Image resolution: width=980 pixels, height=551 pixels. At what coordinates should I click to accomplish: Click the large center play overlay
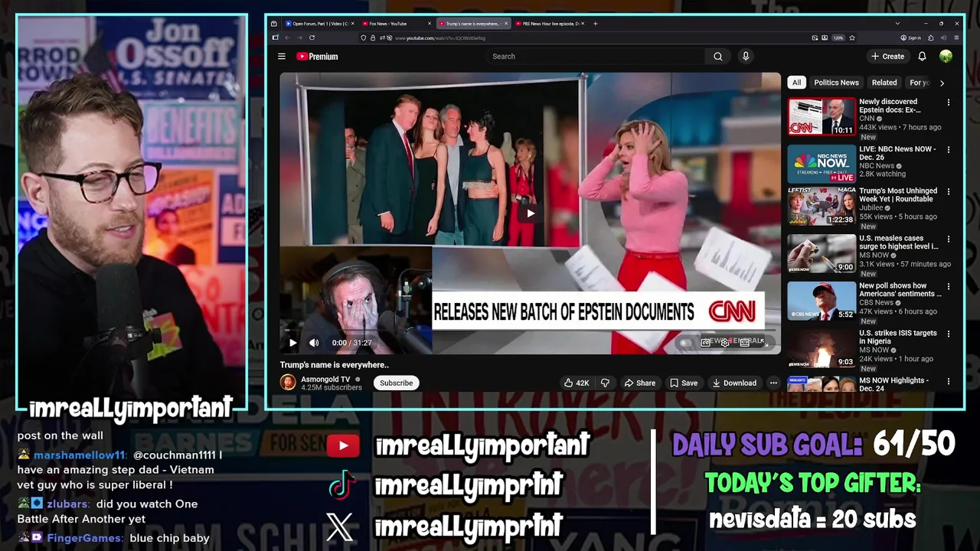point(531,214)
